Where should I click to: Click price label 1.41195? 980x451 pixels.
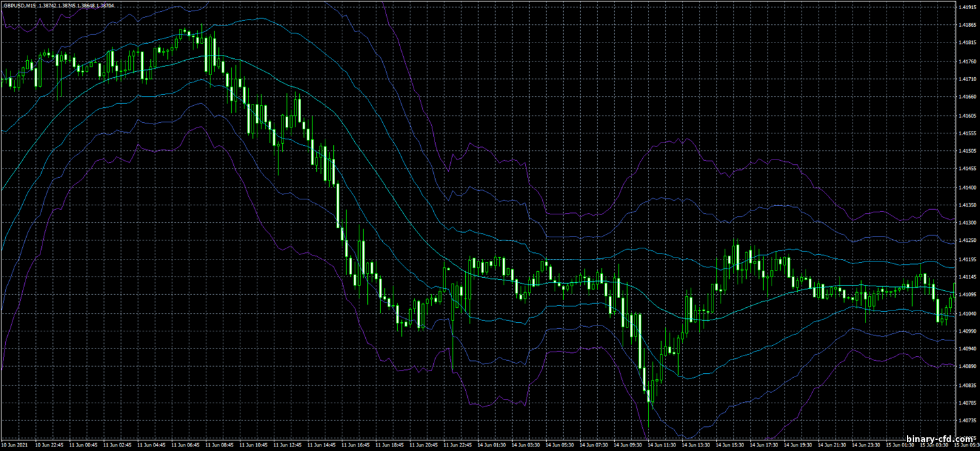click(x=968, y=259)
